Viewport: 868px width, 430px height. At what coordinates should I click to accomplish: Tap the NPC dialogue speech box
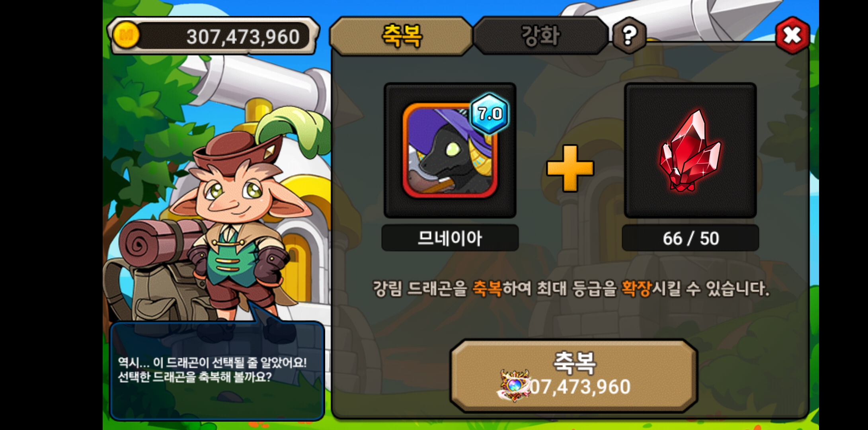pos(217,370)
